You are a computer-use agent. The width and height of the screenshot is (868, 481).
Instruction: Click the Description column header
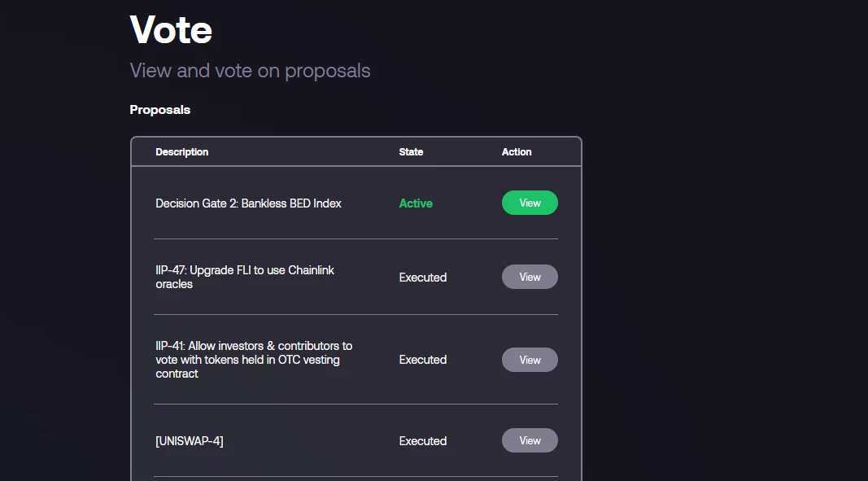tap(181, 152)
